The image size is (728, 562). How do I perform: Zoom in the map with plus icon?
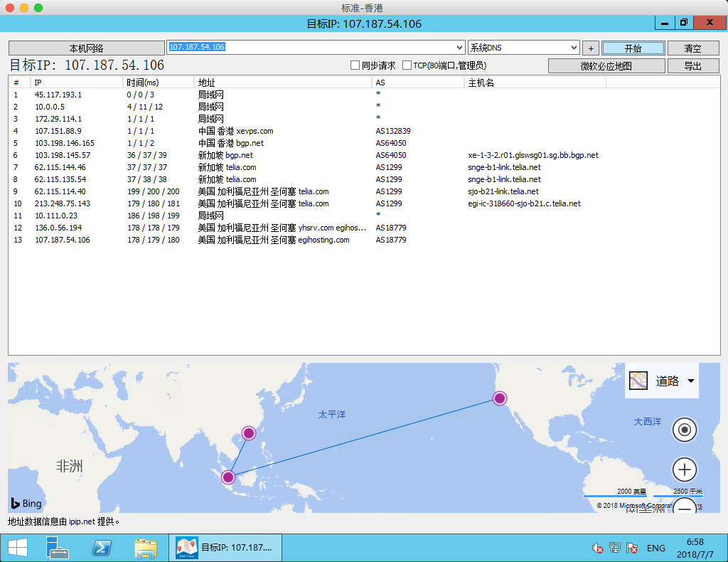click(x=685, y=470)
